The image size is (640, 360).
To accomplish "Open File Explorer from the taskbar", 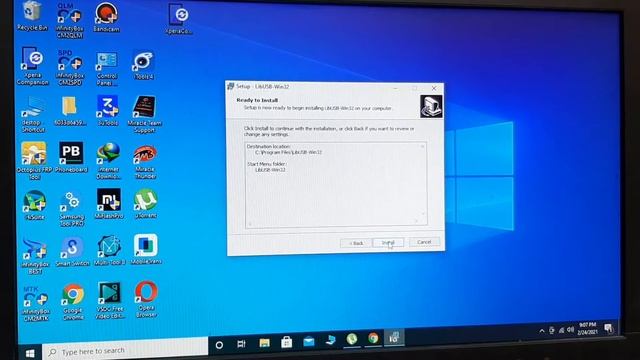I will tap(264, 343).
